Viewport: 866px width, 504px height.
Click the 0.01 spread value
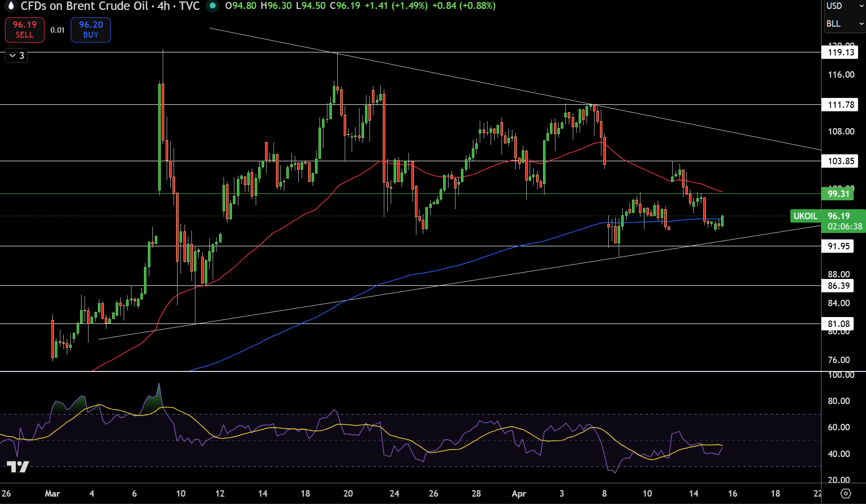[x=57, y=30]
